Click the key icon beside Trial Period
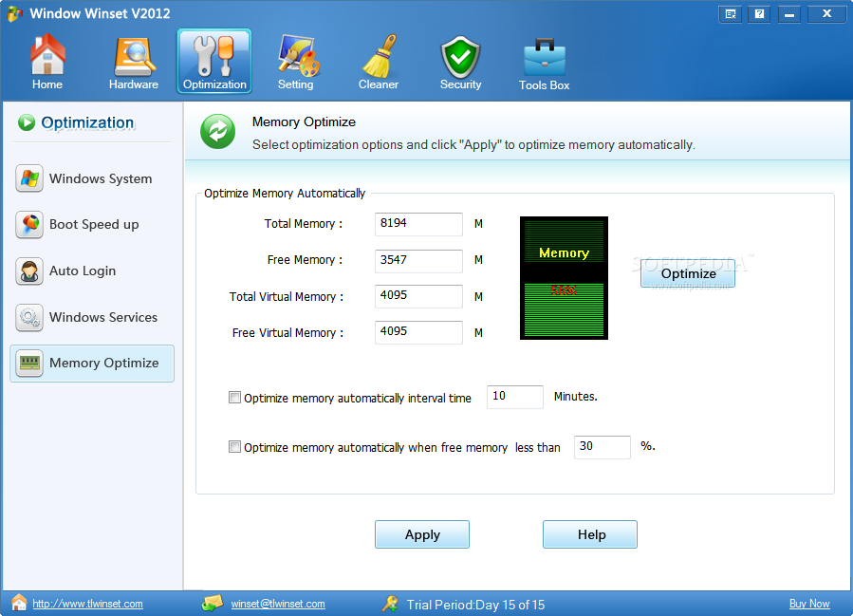853x616 pixels. [390, 604]
